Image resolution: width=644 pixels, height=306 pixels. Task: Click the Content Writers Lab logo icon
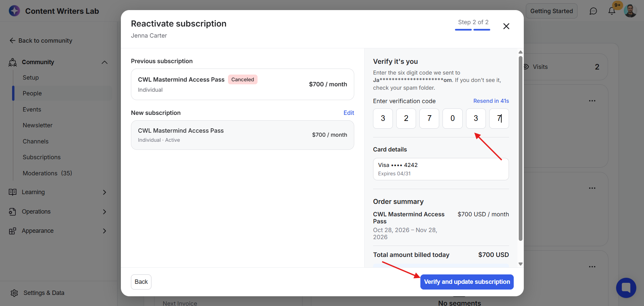[x=14, y=11]
